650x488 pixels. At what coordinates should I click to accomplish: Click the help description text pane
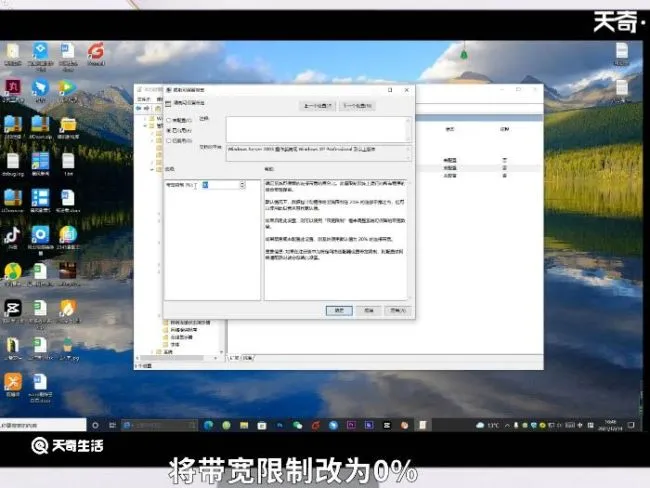pos(335,240)
